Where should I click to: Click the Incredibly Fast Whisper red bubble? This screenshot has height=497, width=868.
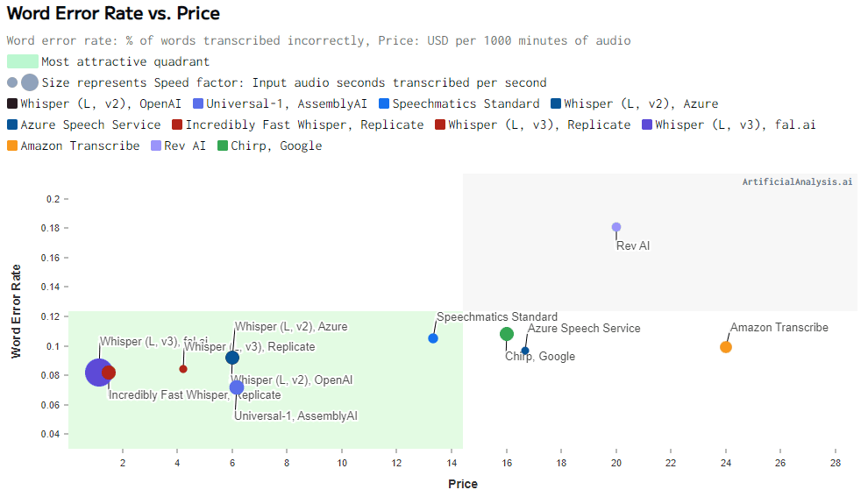[109, 373]
